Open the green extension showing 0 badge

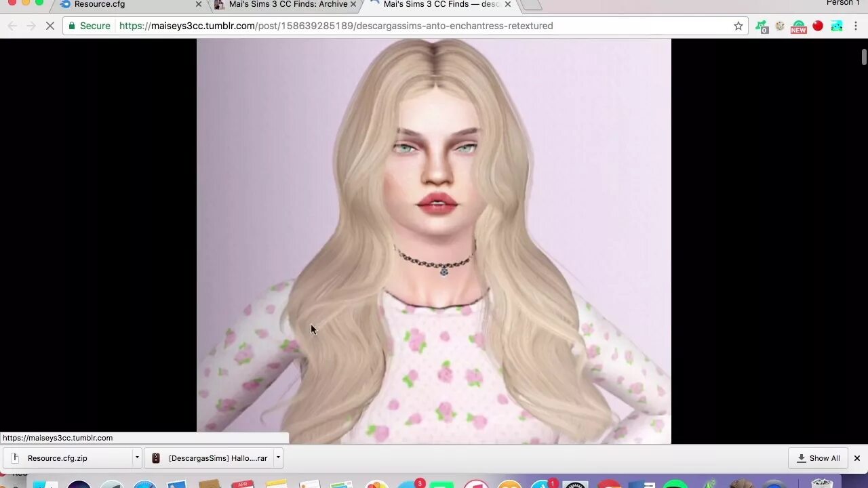(x=762, y=26)
